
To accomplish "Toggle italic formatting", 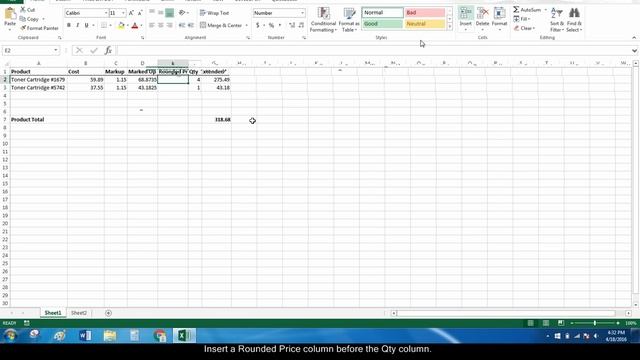I will click(78, 25).
